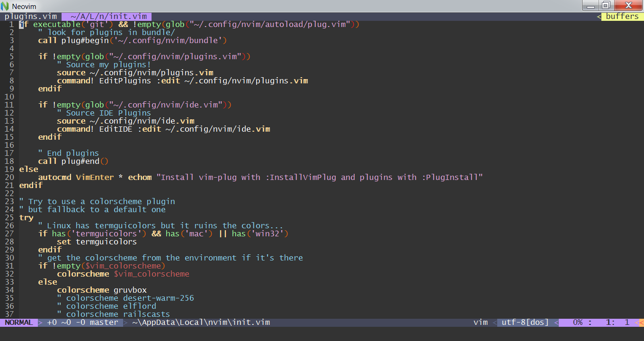Image resolution: width=644 pixels, height=341 pixels.
Task: Click line number 10 in the gutter
Action: tap(9, 97)
